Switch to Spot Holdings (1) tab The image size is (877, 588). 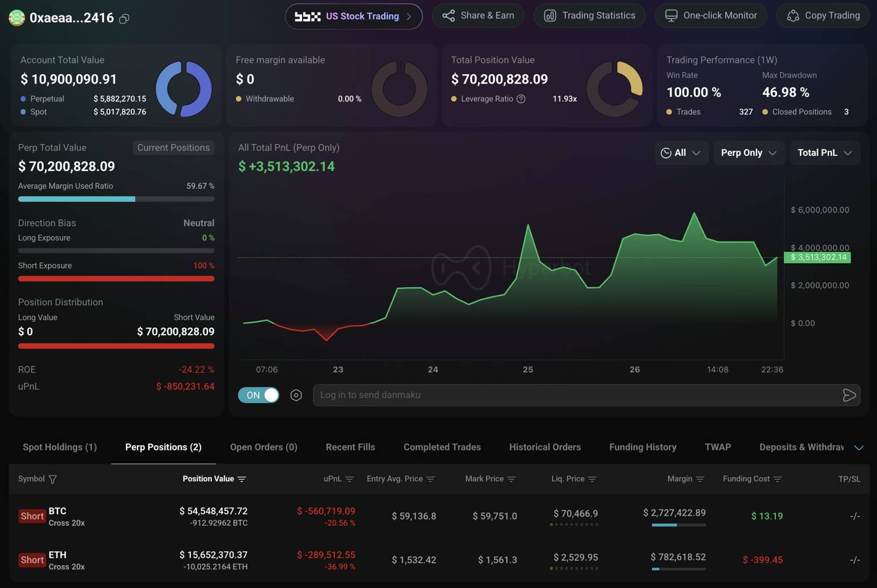pos(60,447)
